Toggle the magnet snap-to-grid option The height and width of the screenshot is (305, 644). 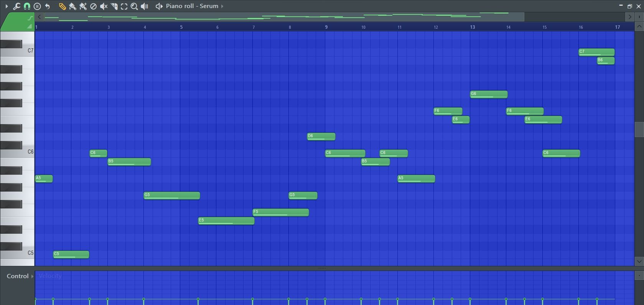(x=27, y=6)
